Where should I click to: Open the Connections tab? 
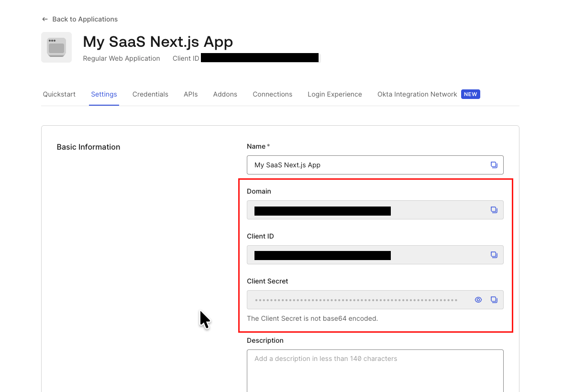(x=272, y=94)
